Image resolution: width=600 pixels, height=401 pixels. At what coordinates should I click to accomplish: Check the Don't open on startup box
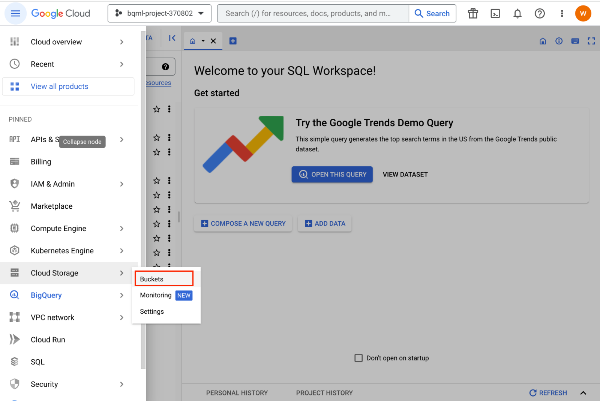360,358
